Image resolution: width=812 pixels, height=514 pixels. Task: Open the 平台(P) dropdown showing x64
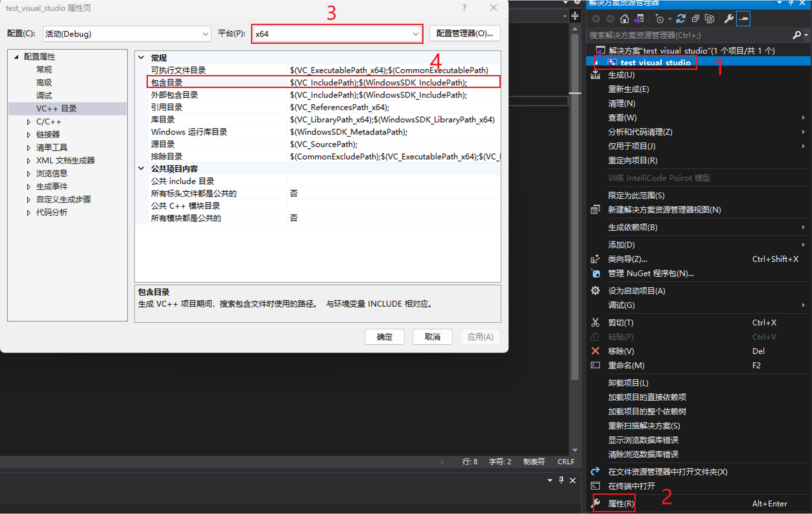click(337, 34)
